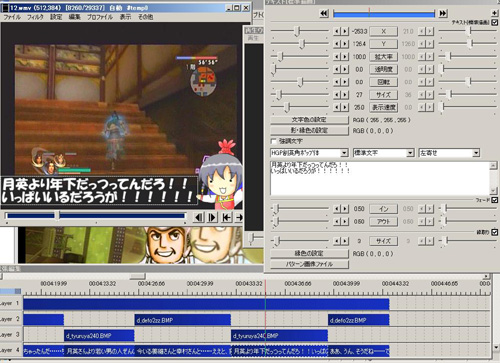
Task: Click the Y parameter button
Action: (x=384, y=44)
